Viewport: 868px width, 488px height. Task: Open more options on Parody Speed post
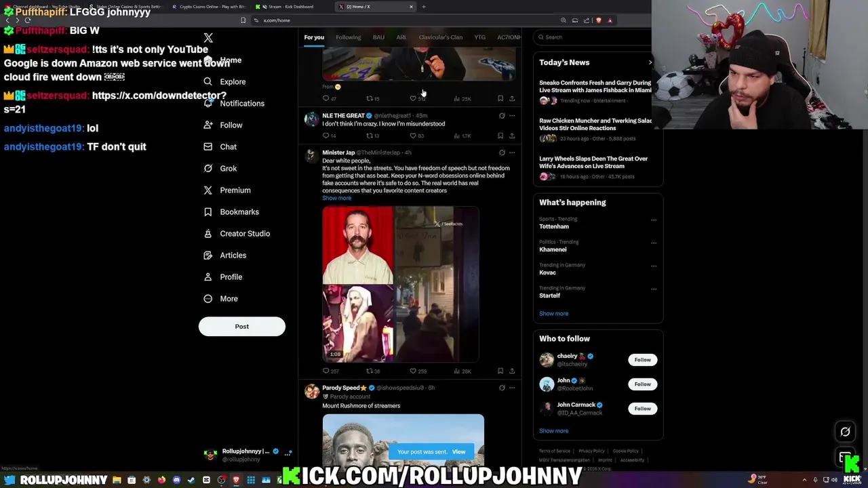512,388
